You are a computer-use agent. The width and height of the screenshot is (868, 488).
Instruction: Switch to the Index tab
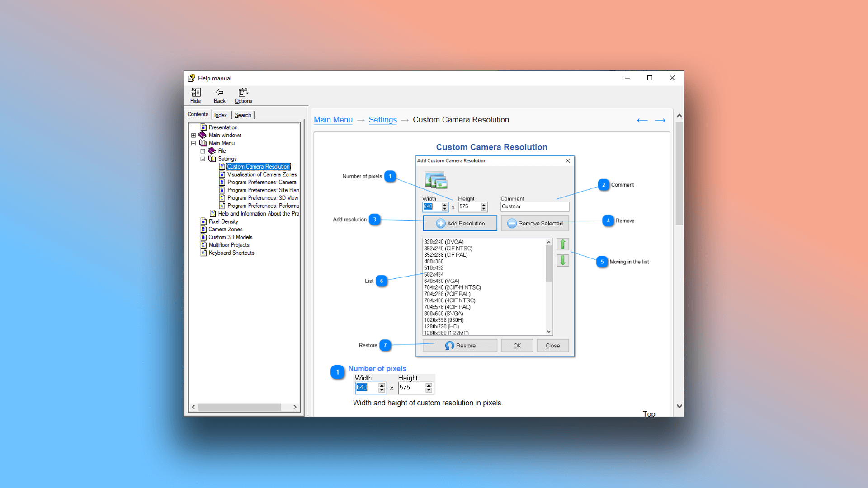pyautogui.click(x=221, y=115)
